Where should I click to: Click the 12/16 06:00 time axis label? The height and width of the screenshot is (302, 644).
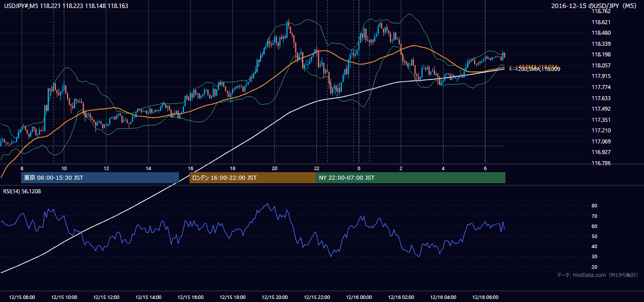coord(485,297)
